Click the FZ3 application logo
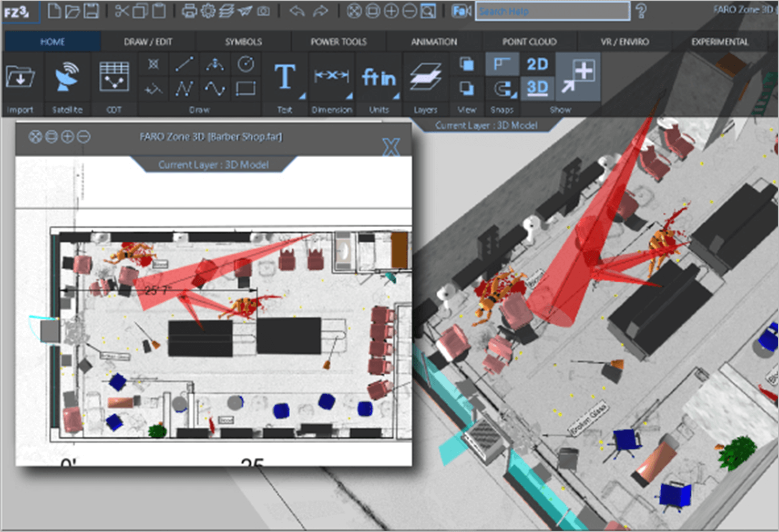779x532 pixels. click(x=16, y=12)
